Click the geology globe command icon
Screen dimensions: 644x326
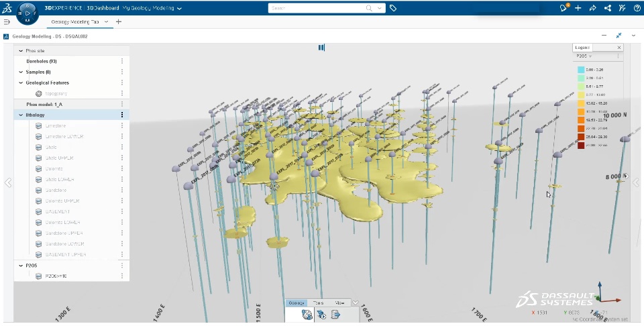pyautogui.click(x=307, y=315)
